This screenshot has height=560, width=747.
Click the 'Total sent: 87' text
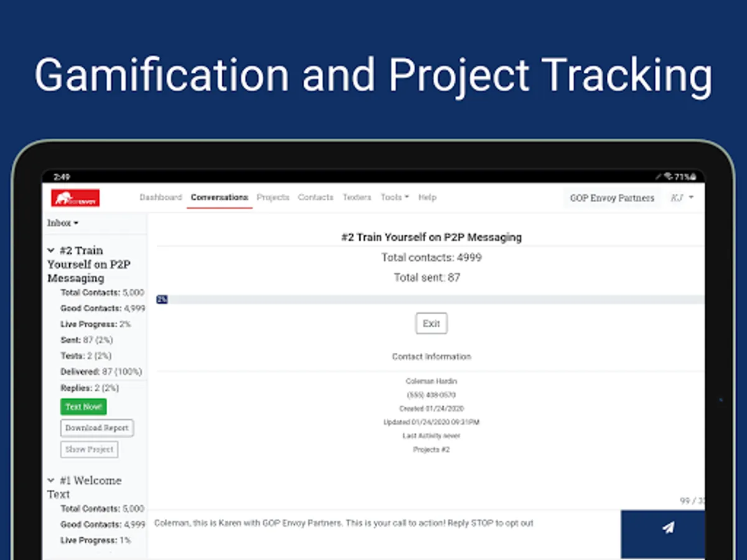click(x=427, y=278)
